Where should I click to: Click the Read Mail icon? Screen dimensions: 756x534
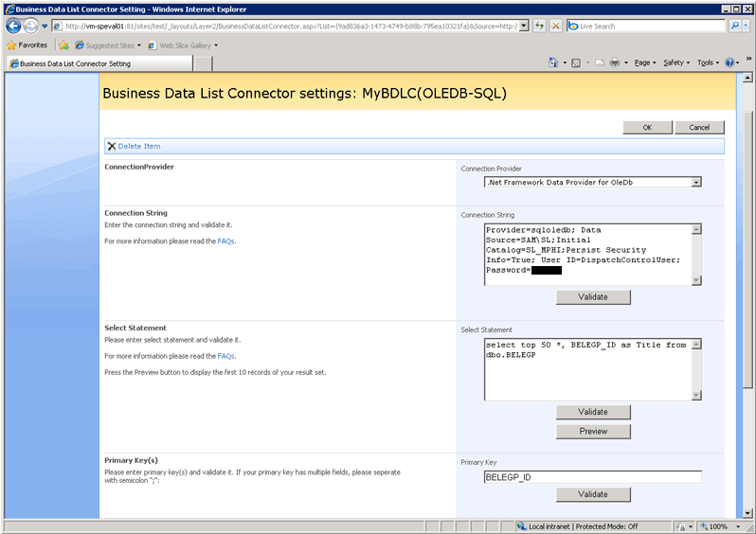600,62
